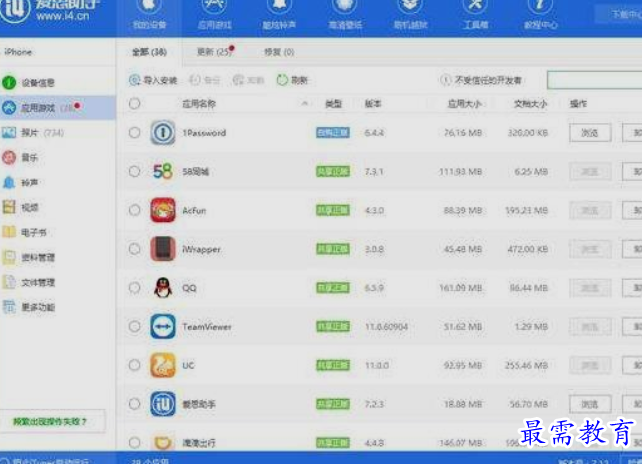The width and height of the screenshot is (642, 464).
Task: Click the 类型 column header
Action: pos(333,104)
